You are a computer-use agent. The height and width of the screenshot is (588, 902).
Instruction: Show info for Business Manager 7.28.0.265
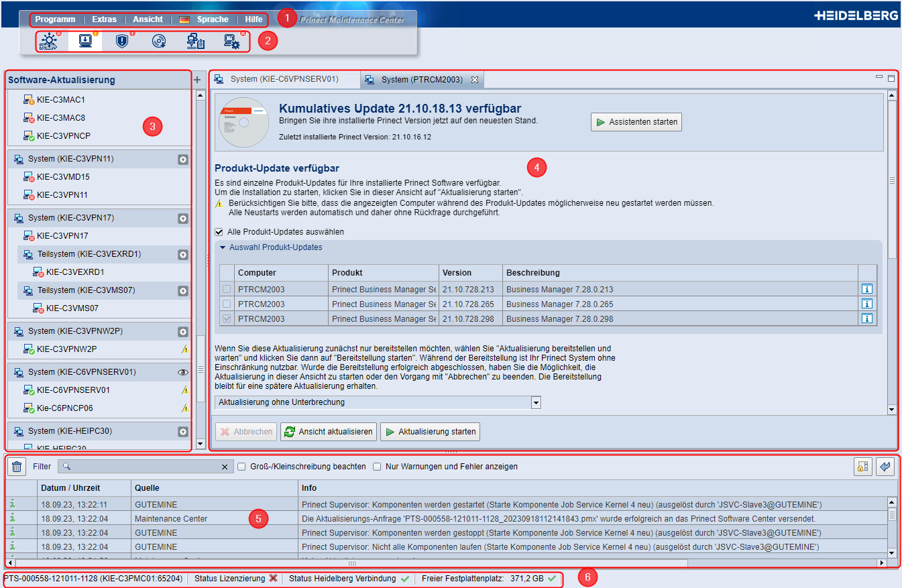(867, 304)
